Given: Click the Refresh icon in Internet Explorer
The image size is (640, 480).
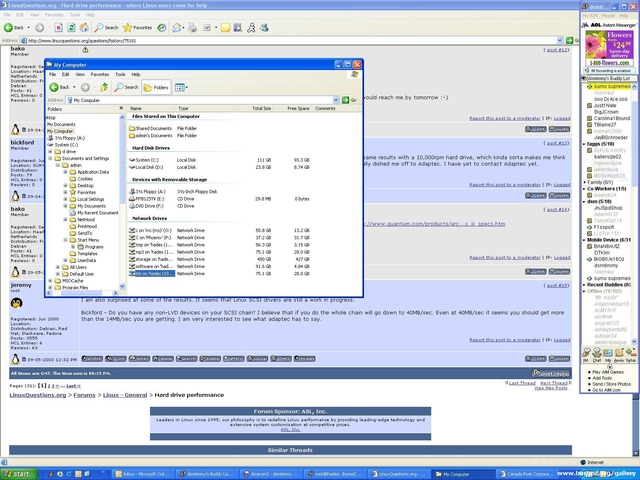Looking at the screenshot, I should coord(71,28).
